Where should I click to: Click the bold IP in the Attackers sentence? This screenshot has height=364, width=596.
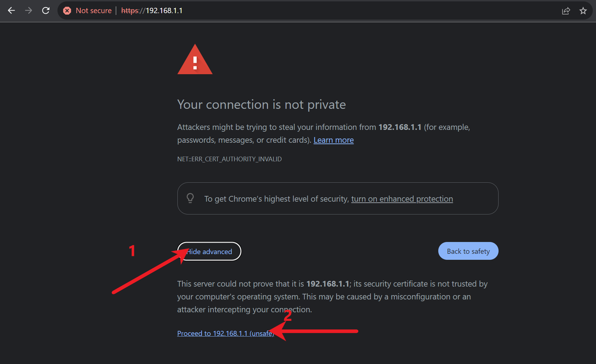pos(400,127)
